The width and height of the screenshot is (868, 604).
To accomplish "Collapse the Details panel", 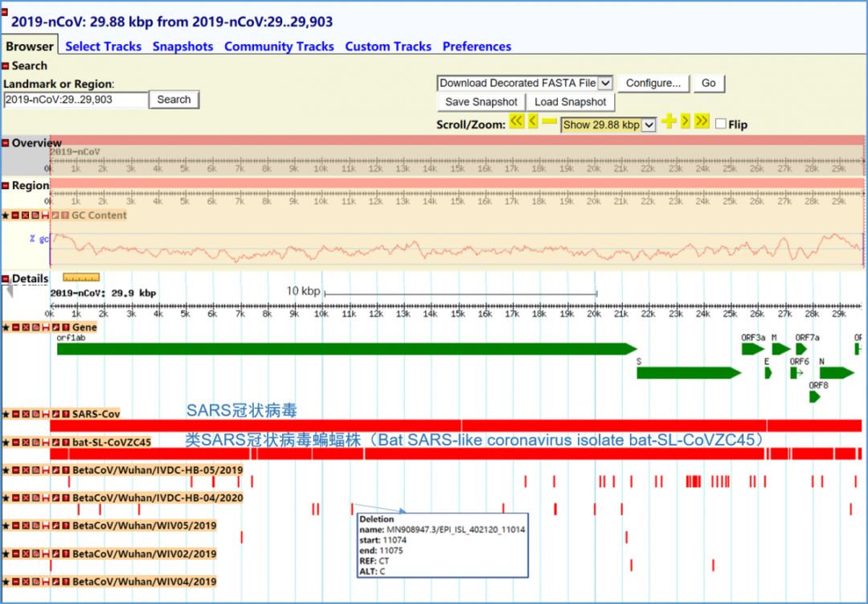I will pos(6,279).
